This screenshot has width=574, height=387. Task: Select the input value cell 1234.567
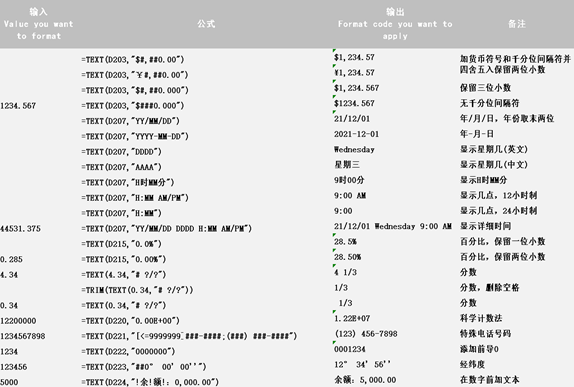(x=18, y=106)
